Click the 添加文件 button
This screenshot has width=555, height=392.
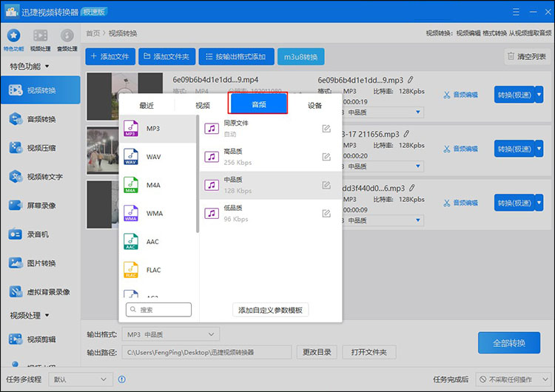click(x=110, y=57)
